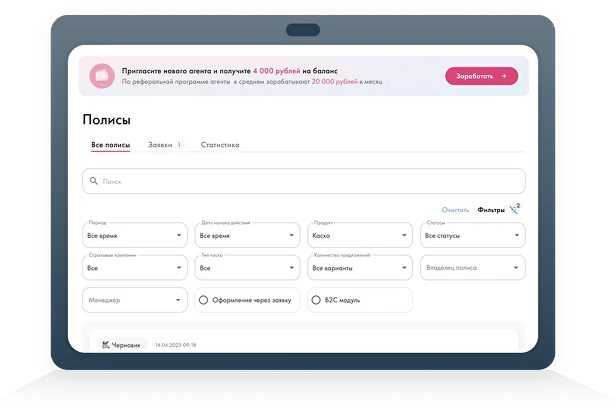
Task: Switch to the Все полисы tab
Action: point(110,145)
